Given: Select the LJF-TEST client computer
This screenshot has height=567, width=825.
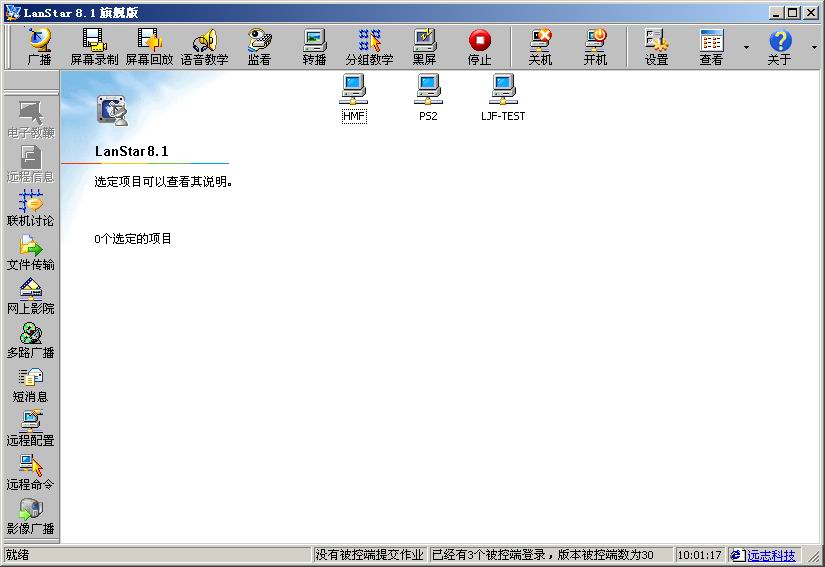Looking at the screenshot, I should pyautogui.click(x=503, y=97).
